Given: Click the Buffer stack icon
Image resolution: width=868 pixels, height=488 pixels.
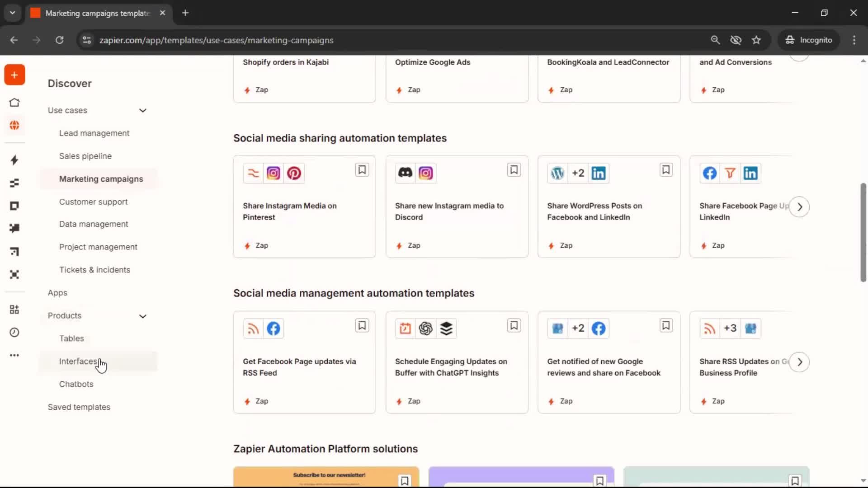Looking at the screenshot, I should coord(446,328).
